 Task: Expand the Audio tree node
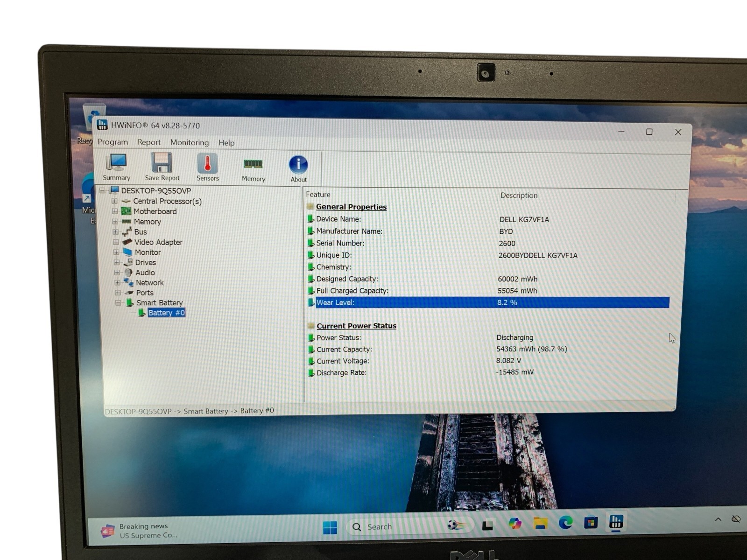point(117,273)
